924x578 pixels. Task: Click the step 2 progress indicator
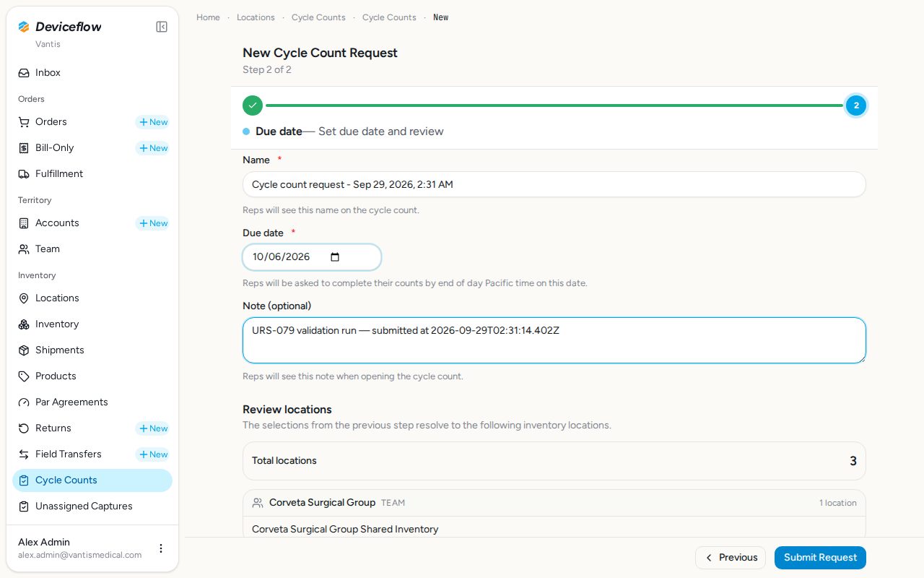pyautogui.click(x=856, y=105)
